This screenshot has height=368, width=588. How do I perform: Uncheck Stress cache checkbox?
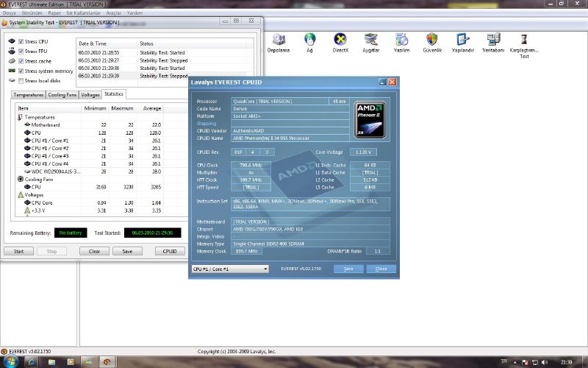click(x=21, y=61)
